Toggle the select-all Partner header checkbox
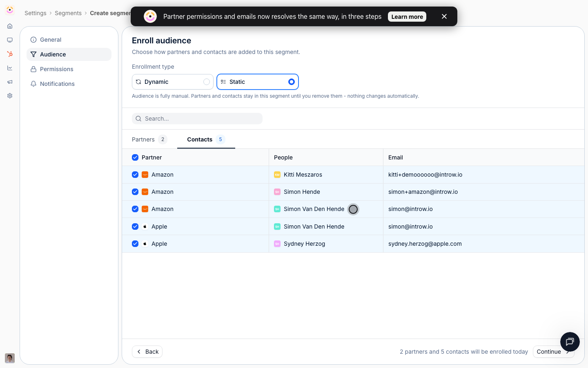Screen dimensions: 588x368 click(135, 157)
